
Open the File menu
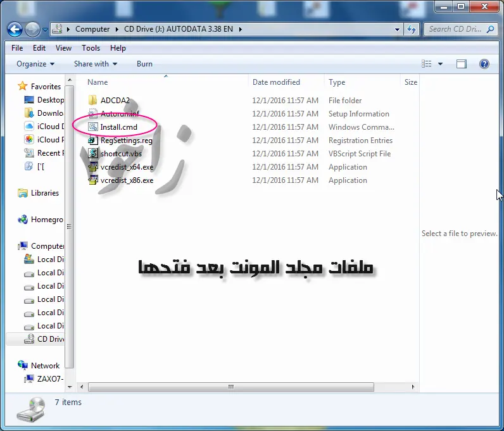pos(17,48)
